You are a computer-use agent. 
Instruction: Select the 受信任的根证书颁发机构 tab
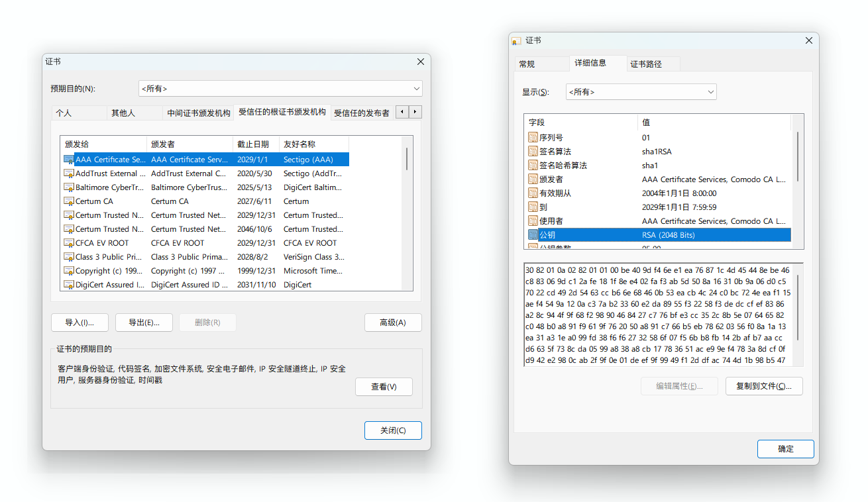(x=282, y=112)
